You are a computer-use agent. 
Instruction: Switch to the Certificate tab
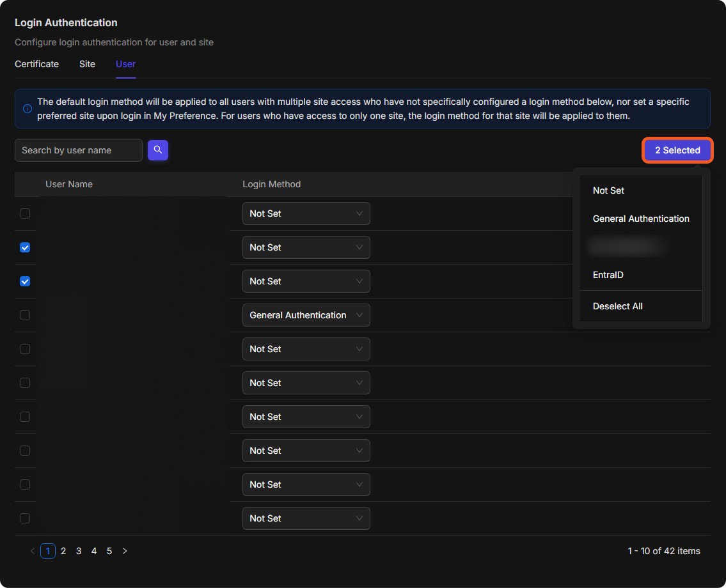click(36, 64)
